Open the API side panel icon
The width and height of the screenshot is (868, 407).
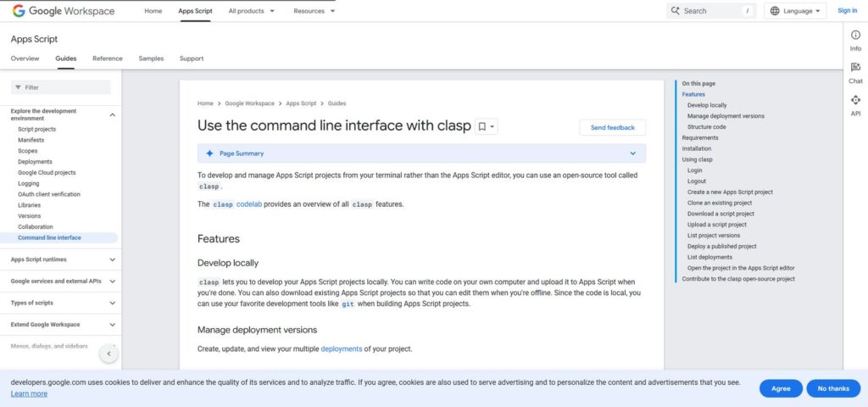855,100
